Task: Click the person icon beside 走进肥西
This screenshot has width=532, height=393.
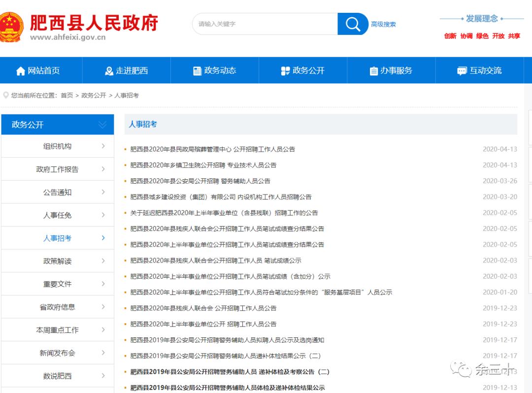Action: pyautogui.click(x=107, y=70)
